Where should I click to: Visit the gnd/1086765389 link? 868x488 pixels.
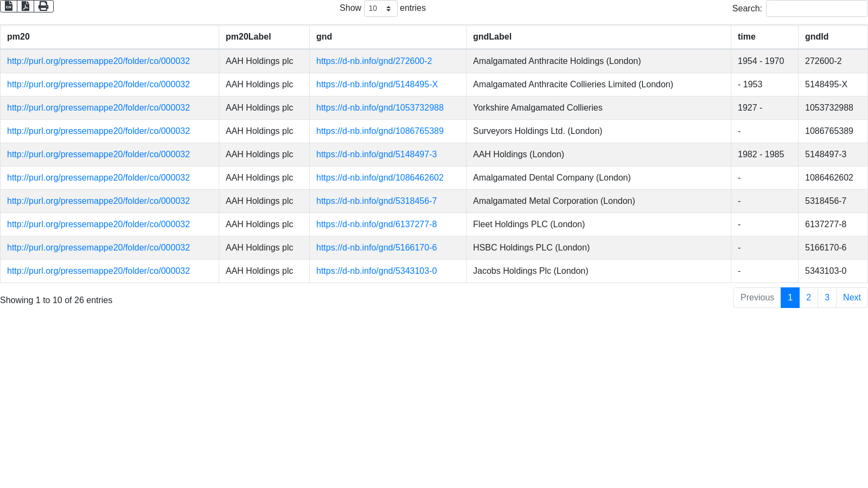point(380,131)
